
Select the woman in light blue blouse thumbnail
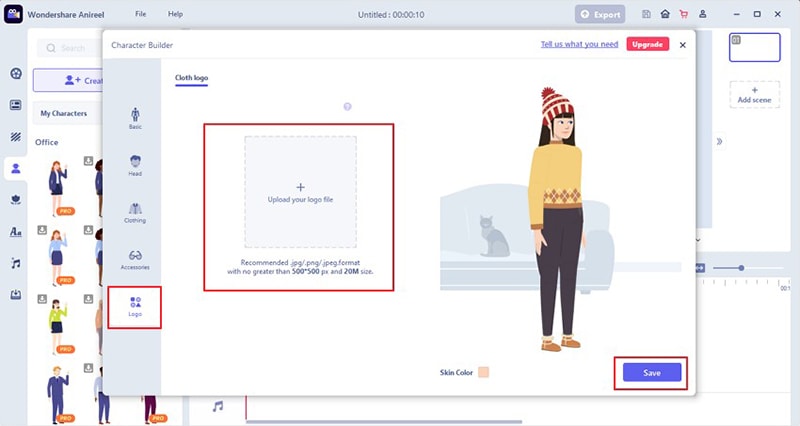(x=58, y=257)
